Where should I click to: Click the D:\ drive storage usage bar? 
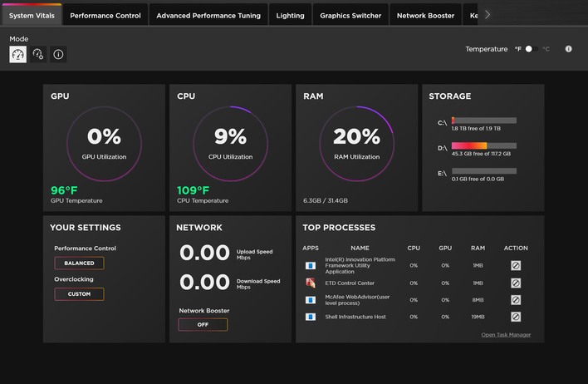[483, 145]
